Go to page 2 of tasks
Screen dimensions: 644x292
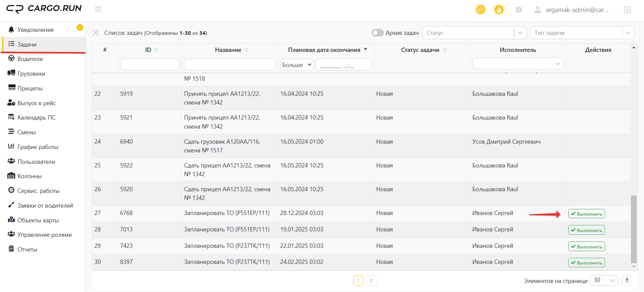click(371, 280)
